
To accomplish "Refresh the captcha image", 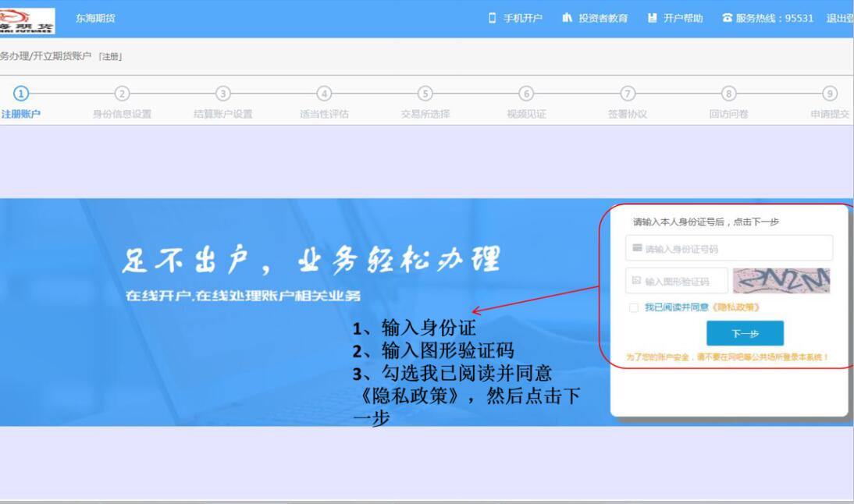I will [781, 280].
